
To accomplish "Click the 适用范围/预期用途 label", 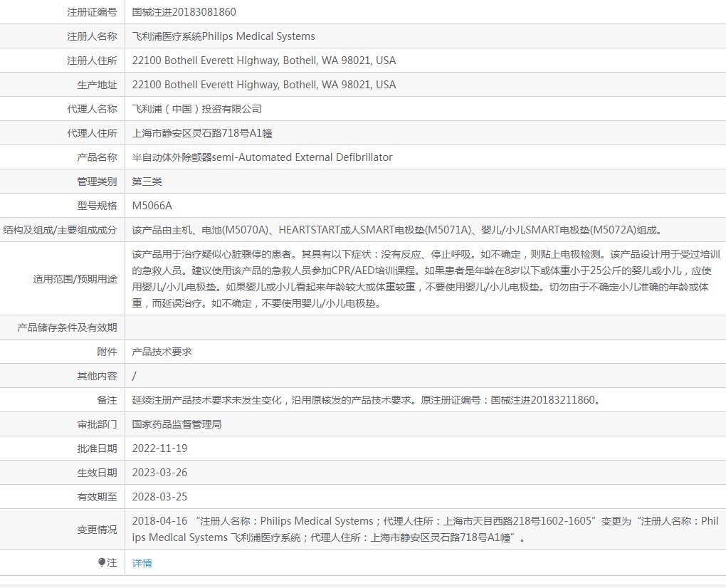I will pyautogui.click(x=75, y=279).
